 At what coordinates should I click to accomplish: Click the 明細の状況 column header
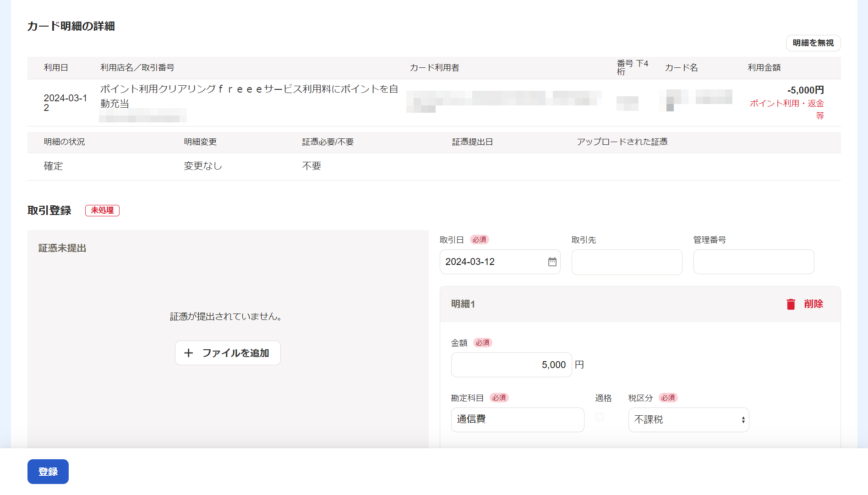tap(64, 142)
